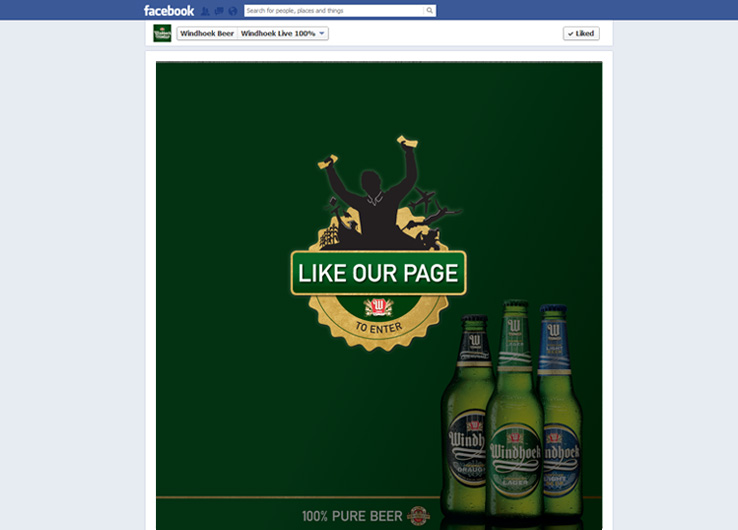Click the Windhoek Draught bottle

click(x=466, y=418)
